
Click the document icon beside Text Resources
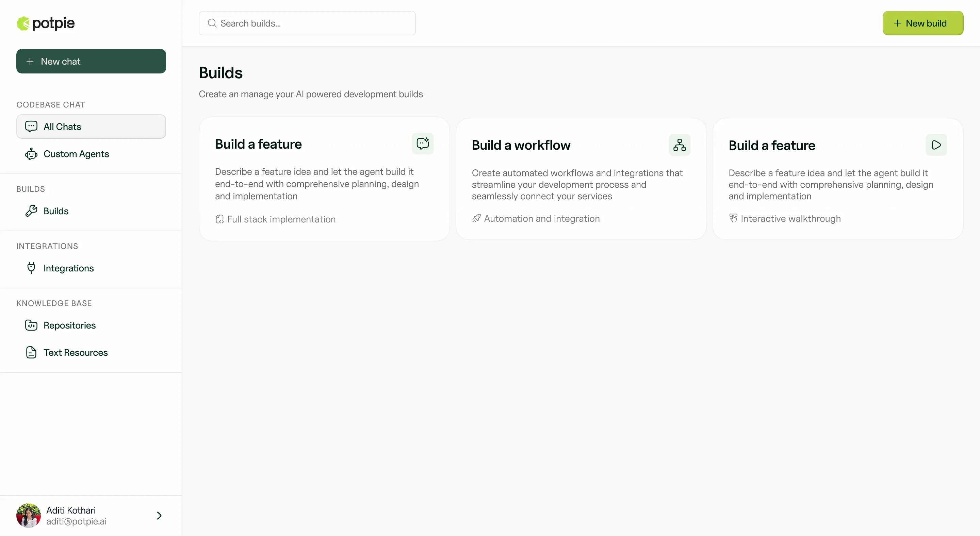coord(31,352)
